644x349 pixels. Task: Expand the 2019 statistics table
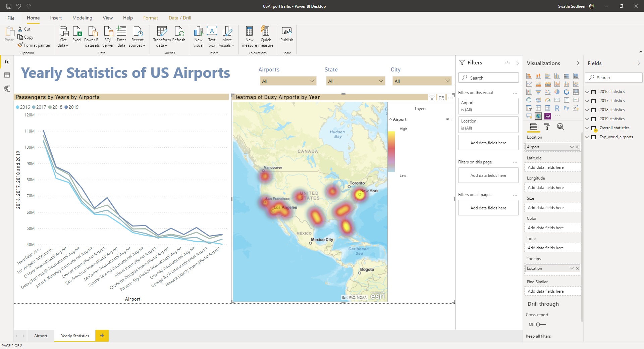coord(587,119)
